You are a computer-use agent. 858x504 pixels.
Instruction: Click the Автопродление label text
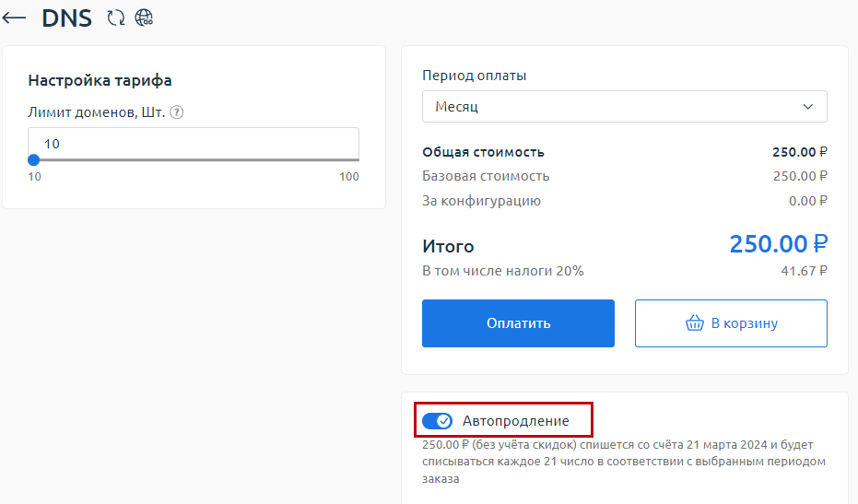tap(515, 421)
